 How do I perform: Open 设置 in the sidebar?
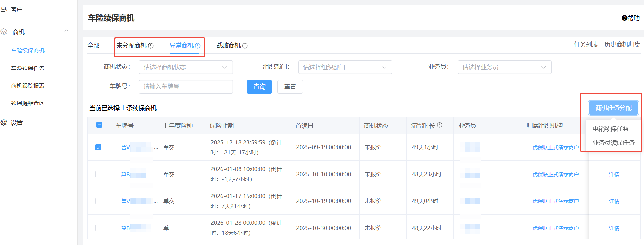(17, 123)
